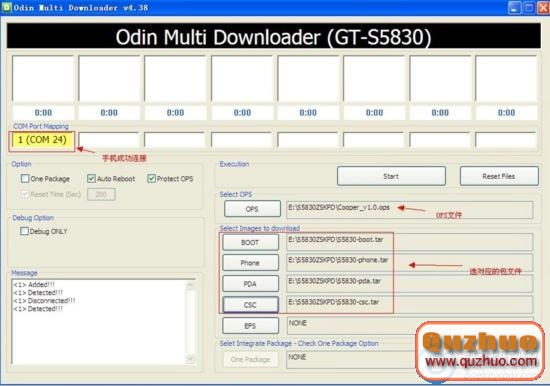Select the COM 24 port mapping box
The image size is (550, 386).
(42, 140)
